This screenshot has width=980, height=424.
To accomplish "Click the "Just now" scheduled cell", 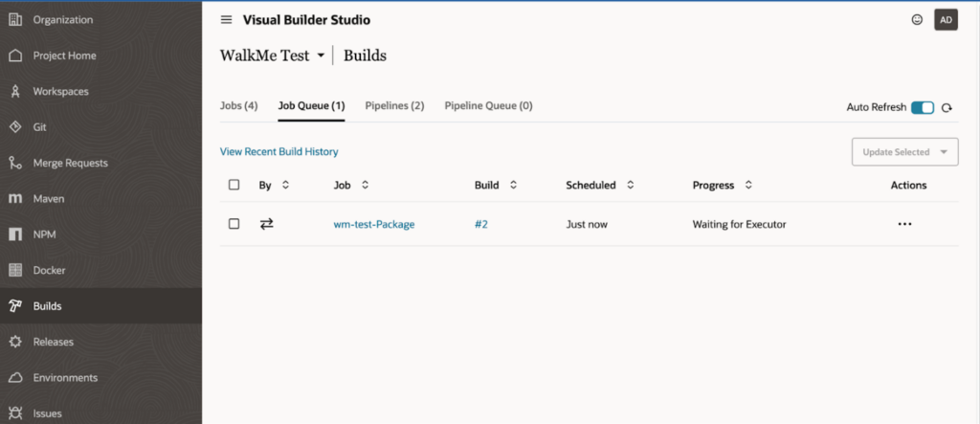I will (587, 224).
